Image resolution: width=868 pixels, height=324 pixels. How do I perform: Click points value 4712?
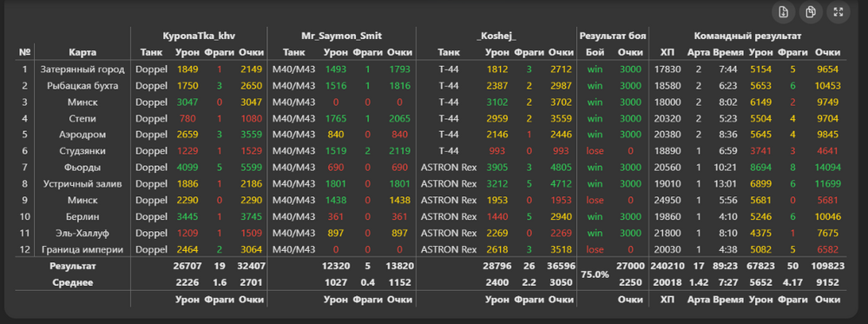click(561, 184)
